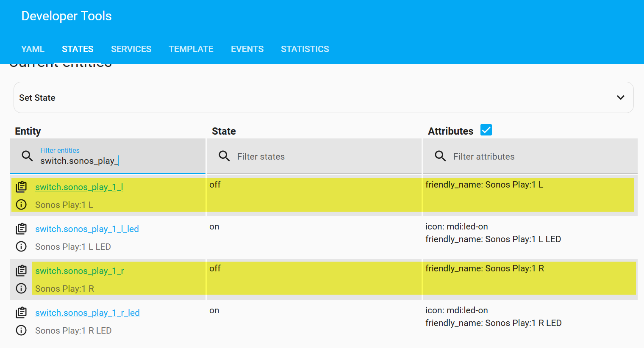Open info for Sonos Play:1 L LED
Image resolution: width=644 pixels, height=348 pixels.
pyautogui.click(x=21, y=246)
